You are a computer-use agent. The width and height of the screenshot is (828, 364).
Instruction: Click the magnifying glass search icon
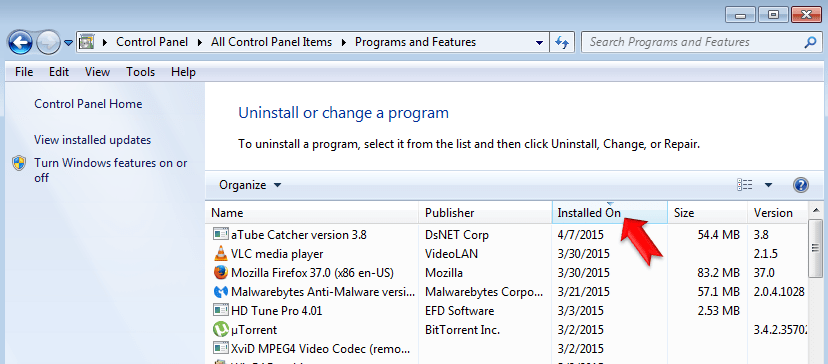[x=810, y=42]
